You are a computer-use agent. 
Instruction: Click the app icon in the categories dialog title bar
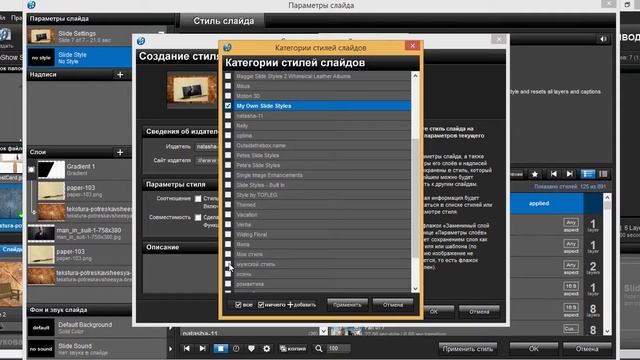point(227,47)
